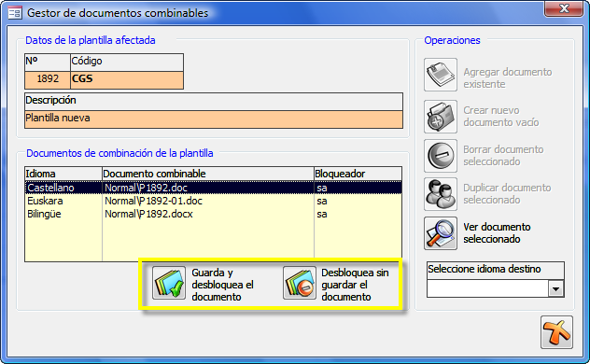This screenshot has height=364, width=590.
Task: Click the Idioma column header
Action: (x=63, y=174)
